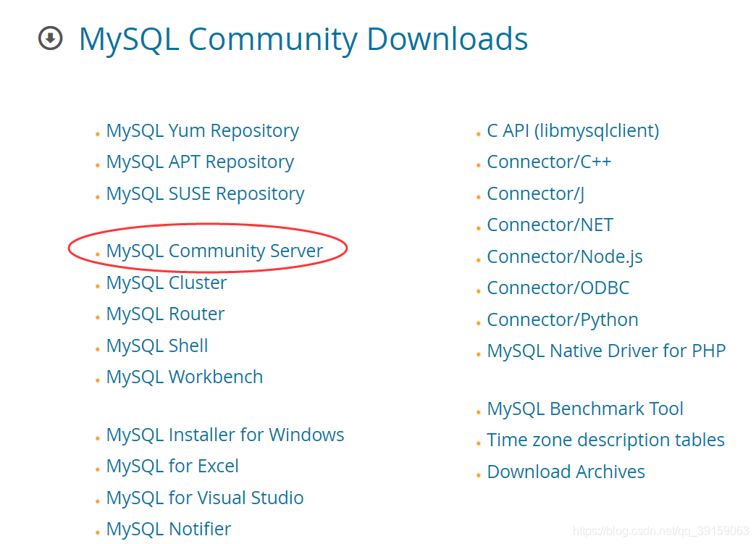Open the MySQL Shell link
The height and width of the screenshot is (544, 756).
click(x=157, y=346)
